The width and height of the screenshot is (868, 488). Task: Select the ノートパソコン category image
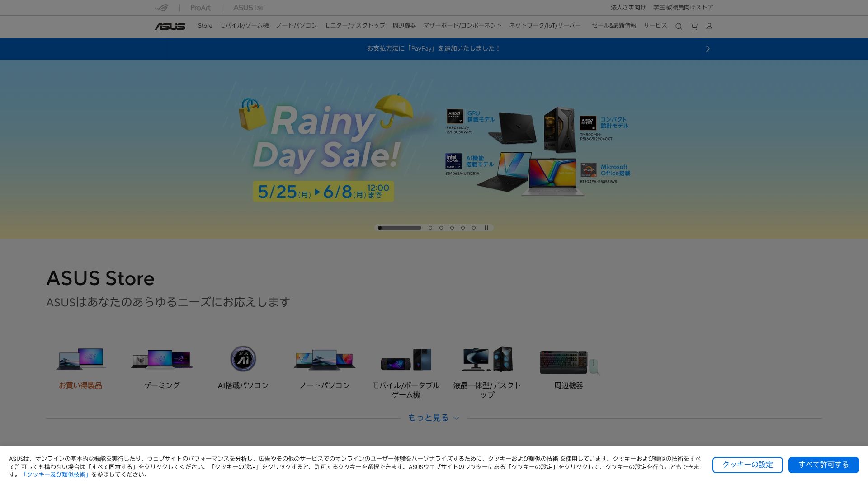coord(325,360)
